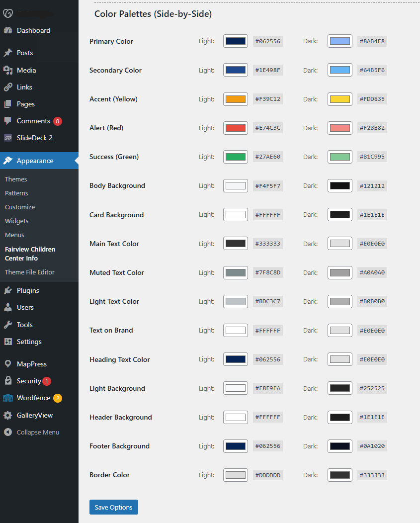Open GalleryView using its gear icon
Screen dimensions: 420x523
click(x=9, y=415)
